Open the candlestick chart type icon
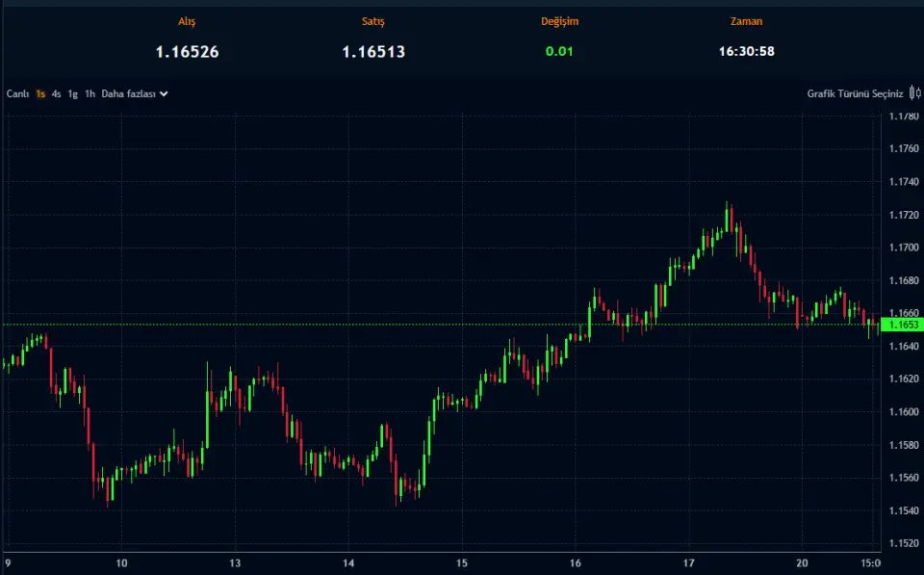The height and width of the screenshot is (575, 924). [x=912, y=93]
